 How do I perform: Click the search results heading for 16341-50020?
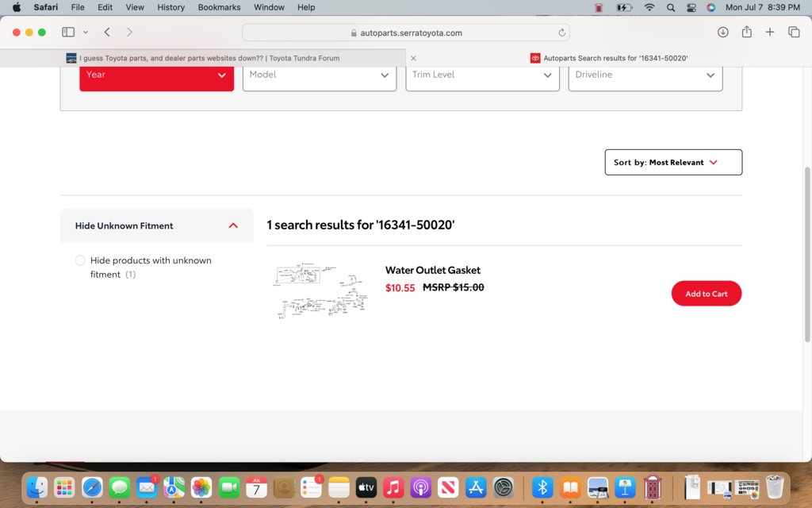coord(361,225)
